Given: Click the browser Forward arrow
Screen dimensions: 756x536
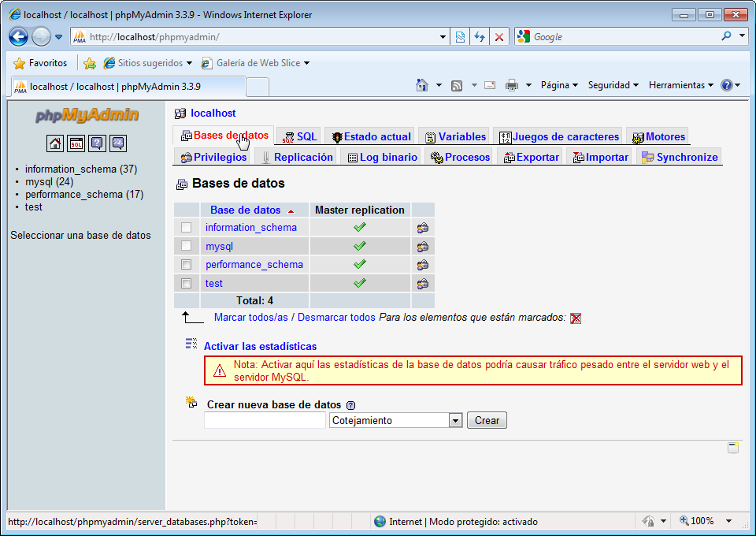Looking at the screenshot, I should pyautogui.click(x=41, y=37).
